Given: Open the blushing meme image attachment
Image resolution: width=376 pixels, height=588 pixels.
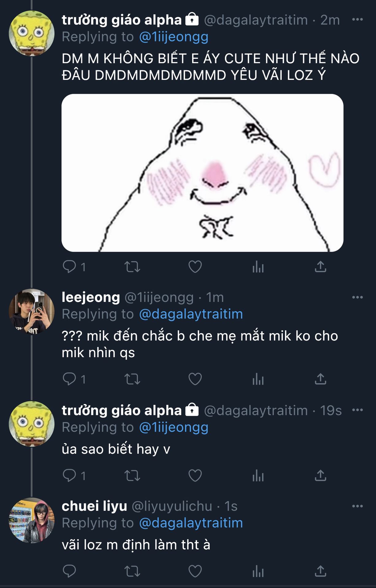Looking at the screenshot, I should (202, 173).
